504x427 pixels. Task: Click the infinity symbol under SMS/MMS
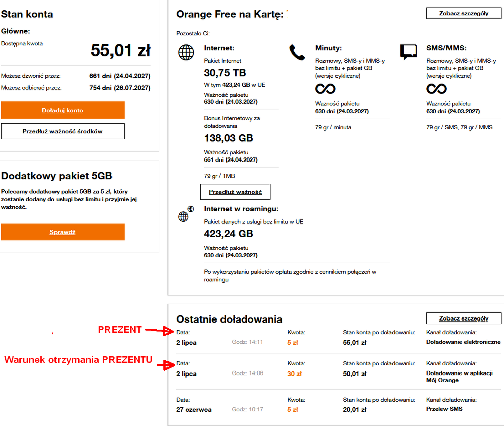(436, 89)
